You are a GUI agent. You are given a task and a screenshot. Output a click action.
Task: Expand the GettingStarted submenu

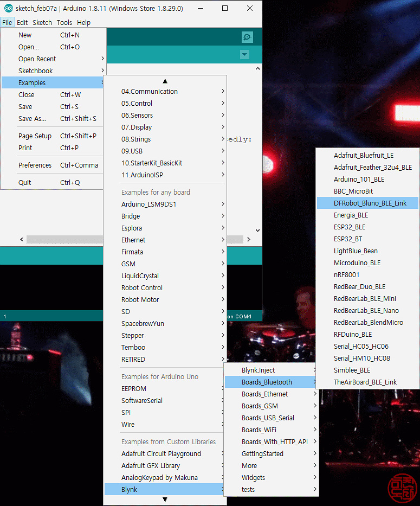[x=272, y=454]
